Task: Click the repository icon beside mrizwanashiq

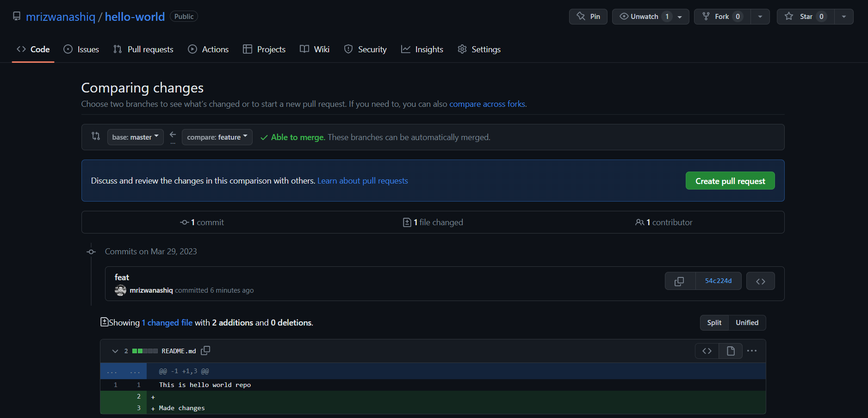Action: point(17,16)
